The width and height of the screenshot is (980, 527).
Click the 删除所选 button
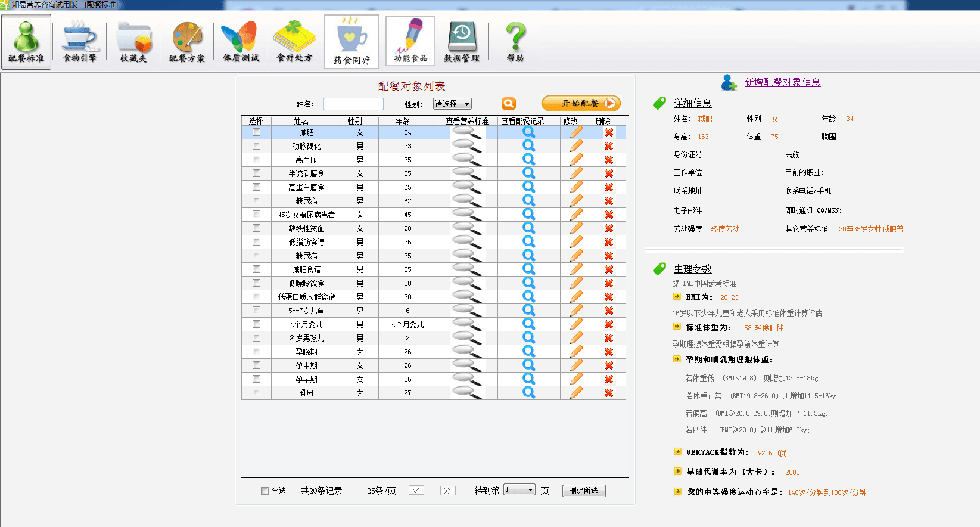(584, 491)
